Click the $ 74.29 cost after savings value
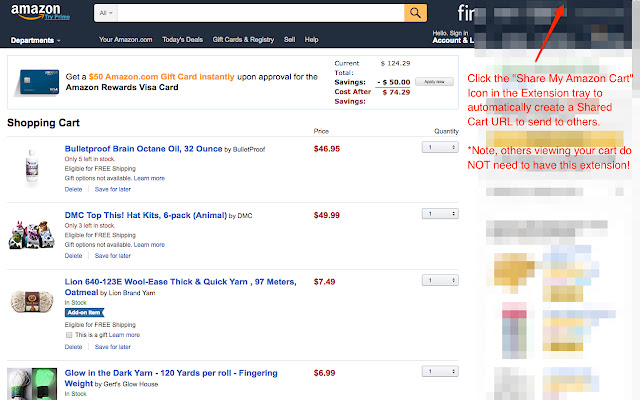640x400 pixels. pyautogui.click(x=396, y=93)
